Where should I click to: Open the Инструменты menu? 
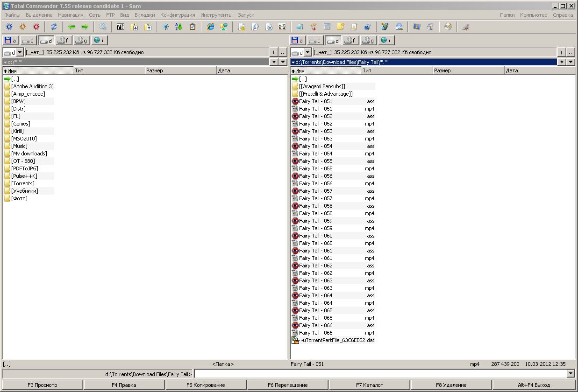click(216, 15)
